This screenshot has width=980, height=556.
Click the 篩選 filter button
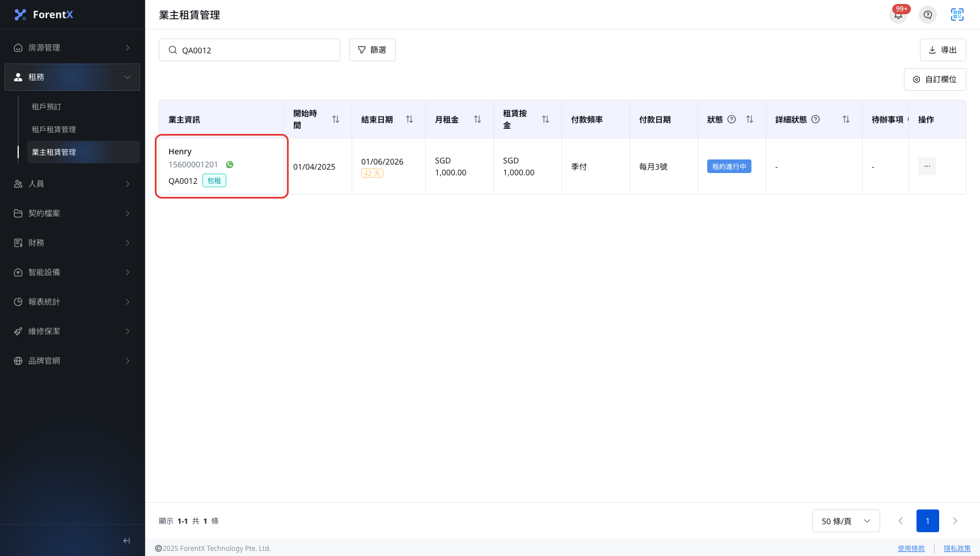(x=373, y=50)
